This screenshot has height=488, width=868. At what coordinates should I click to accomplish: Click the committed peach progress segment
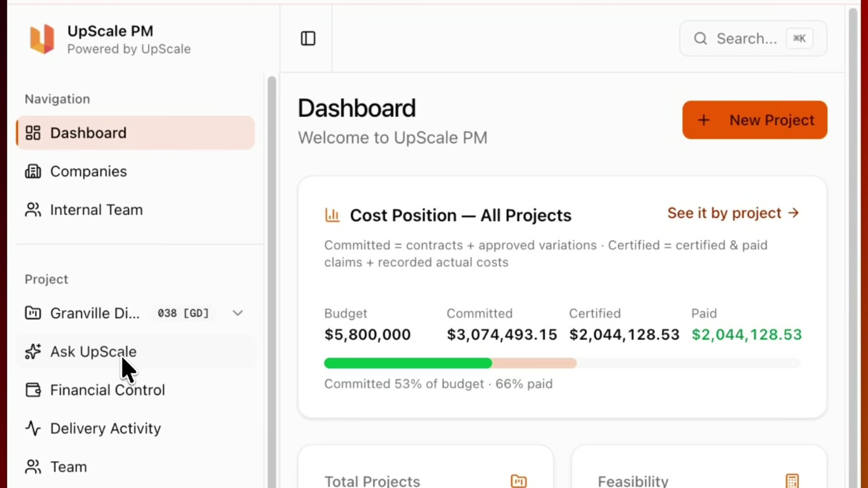[x=534, y=363]
